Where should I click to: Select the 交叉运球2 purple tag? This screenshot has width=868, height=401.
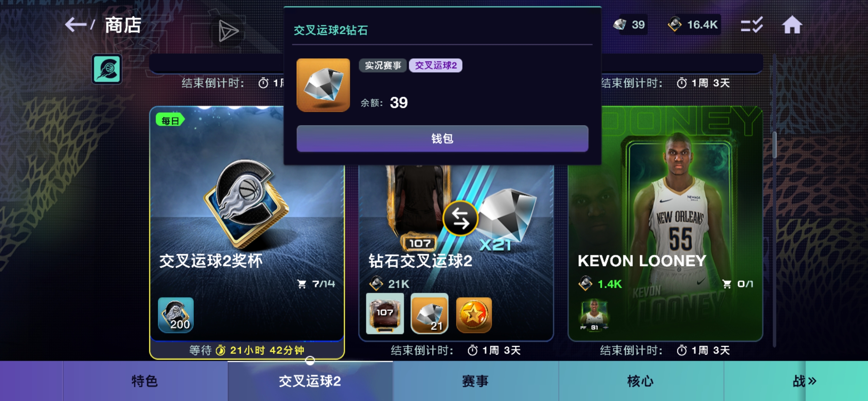[436, 65]
